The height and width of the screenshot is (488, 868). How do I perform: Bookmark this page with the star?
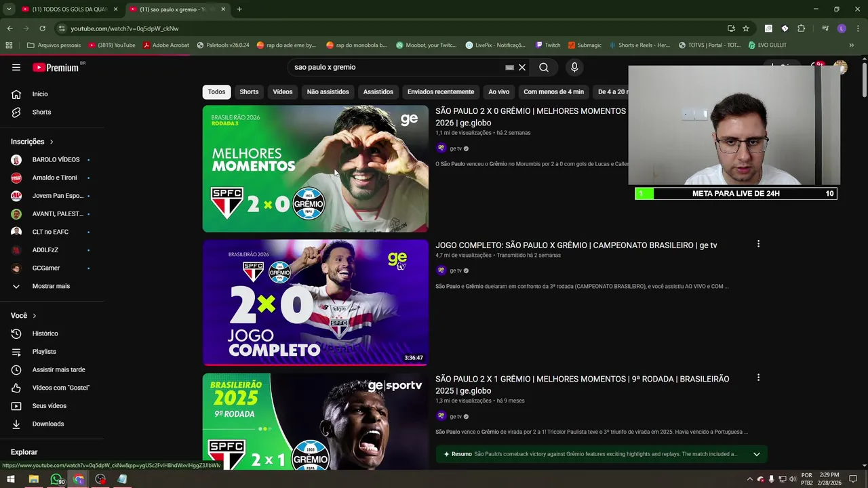(746, 28)
